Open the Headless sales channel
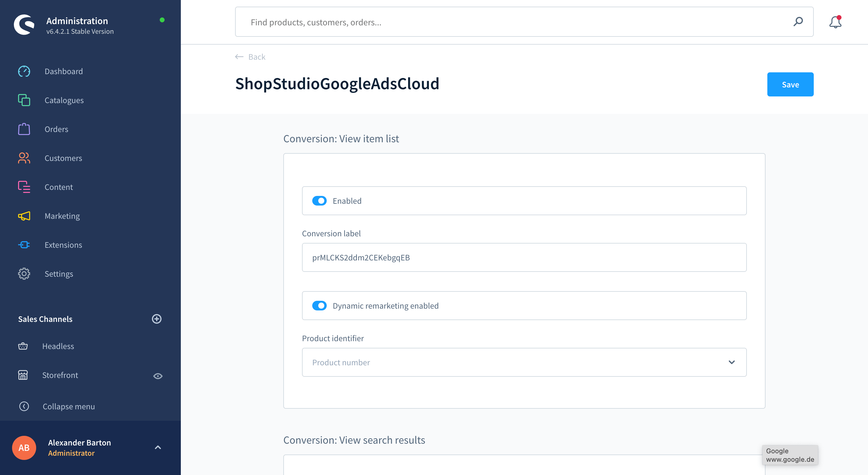 tap(58, 346)
